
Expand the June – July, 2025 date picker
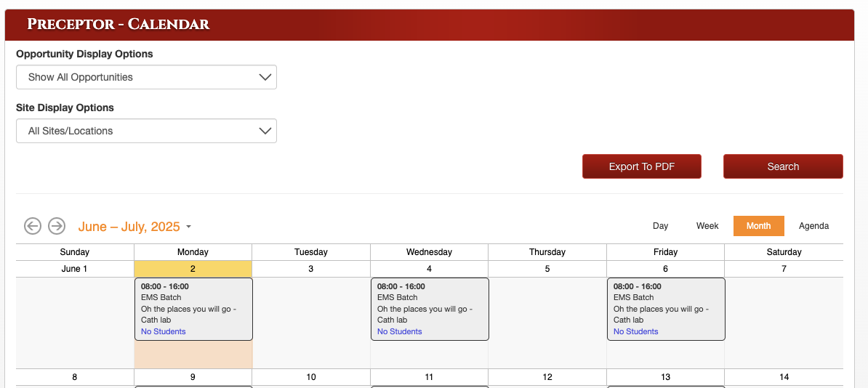[134, 227]
